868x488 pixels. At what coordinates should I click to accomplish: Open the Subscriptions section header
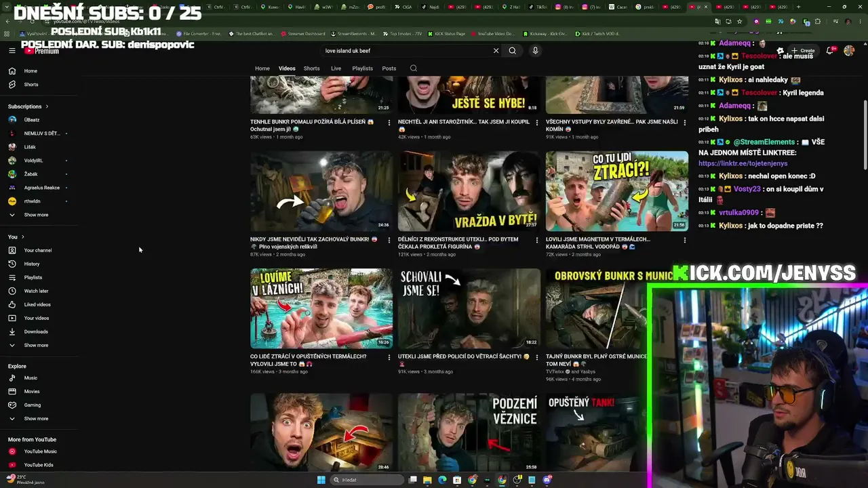click(28, 106)
